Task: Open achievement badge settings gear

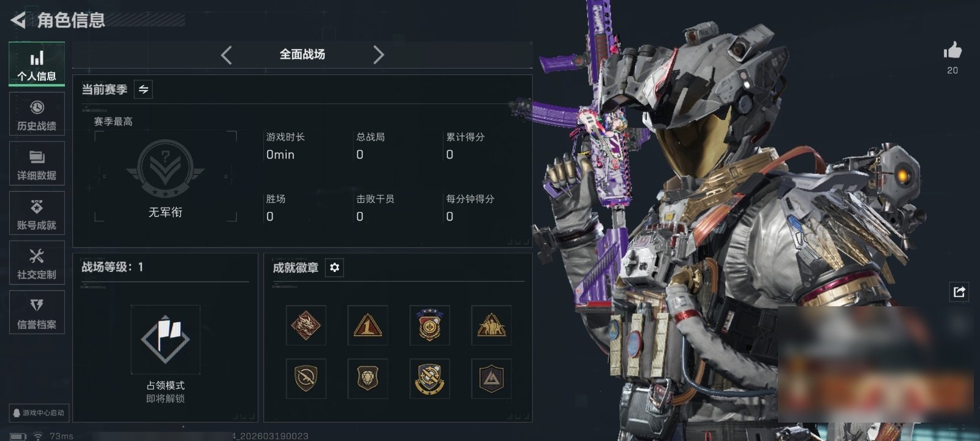Action: (x=334, y=268)
